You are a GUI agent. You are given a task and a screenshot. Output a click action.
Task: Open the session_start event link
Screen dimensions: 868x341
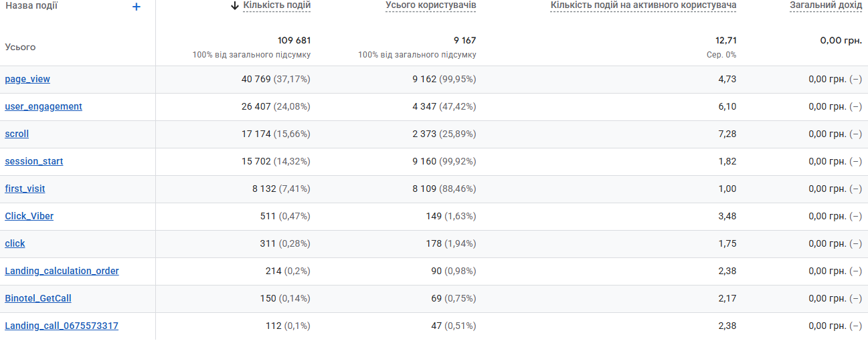click(34, 161)
